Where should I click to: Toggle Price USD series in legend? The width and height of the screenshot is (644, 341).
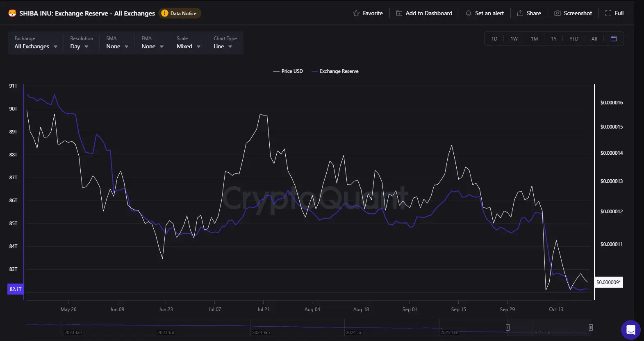coord(288,71)
